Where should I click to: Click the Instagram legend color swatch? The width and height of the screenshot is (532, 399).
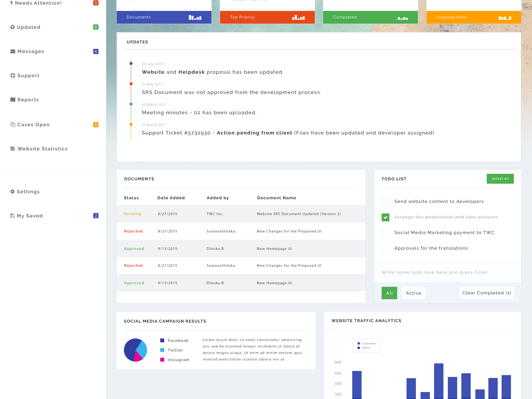click(162, 360)
